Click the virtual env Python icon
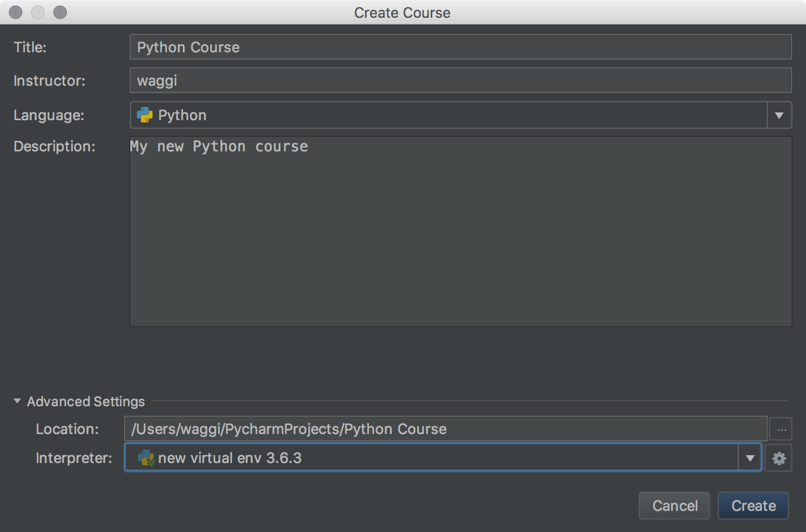This screenshot has height=532, width=806. click(x=146, y=458)
